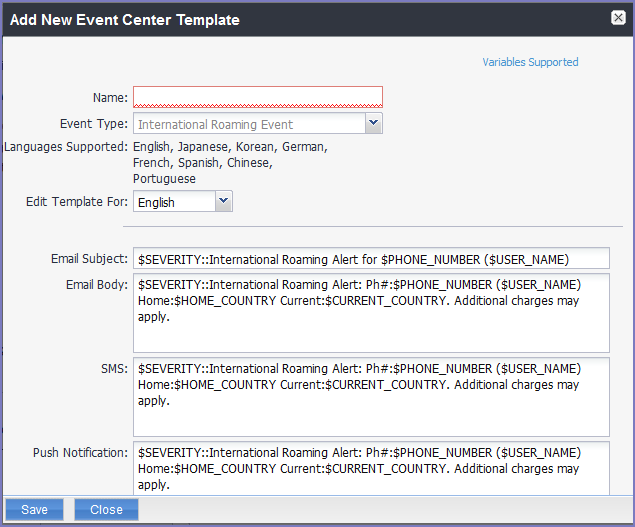This screenshot has height=527, width=635.
Task: Click the Edit Template For label
Action: click(x=77, y=202)
